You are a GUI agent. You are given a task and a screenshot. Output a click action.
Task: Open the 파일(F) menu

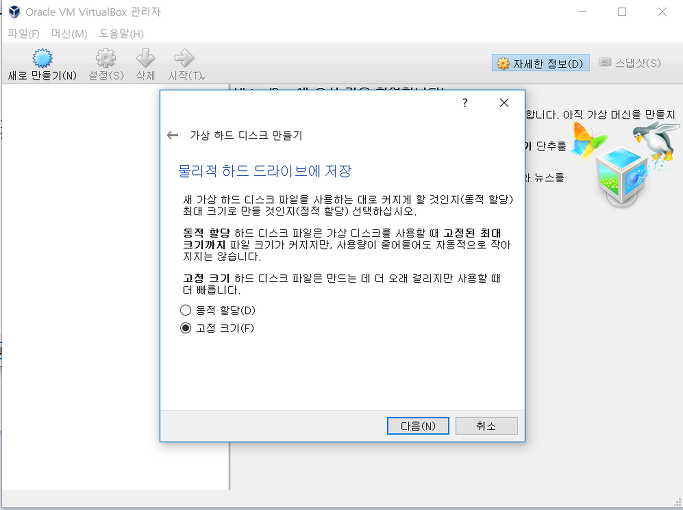(24, 34)
